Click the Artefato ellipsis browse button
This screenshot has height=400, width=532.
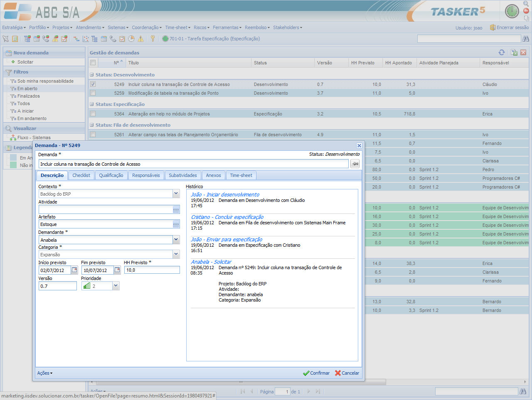pyautogui.click(x=176, y=224)
